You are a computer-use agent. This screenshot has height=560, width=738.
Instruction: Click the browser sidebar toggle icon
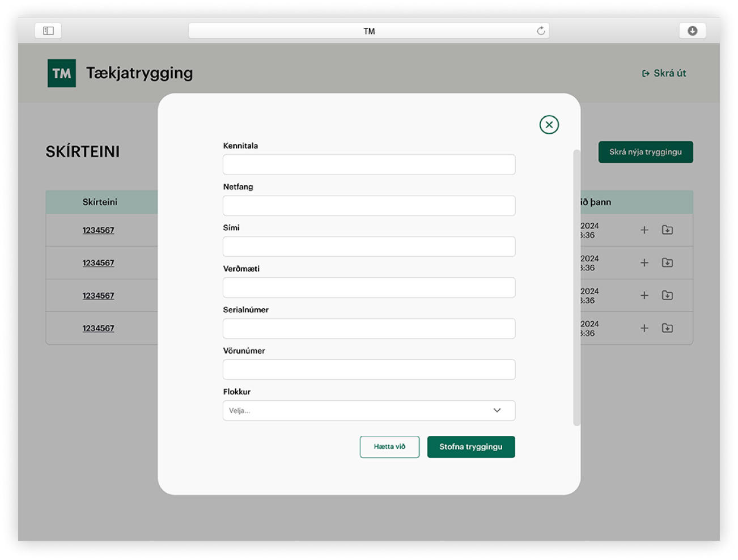(48, 31)
